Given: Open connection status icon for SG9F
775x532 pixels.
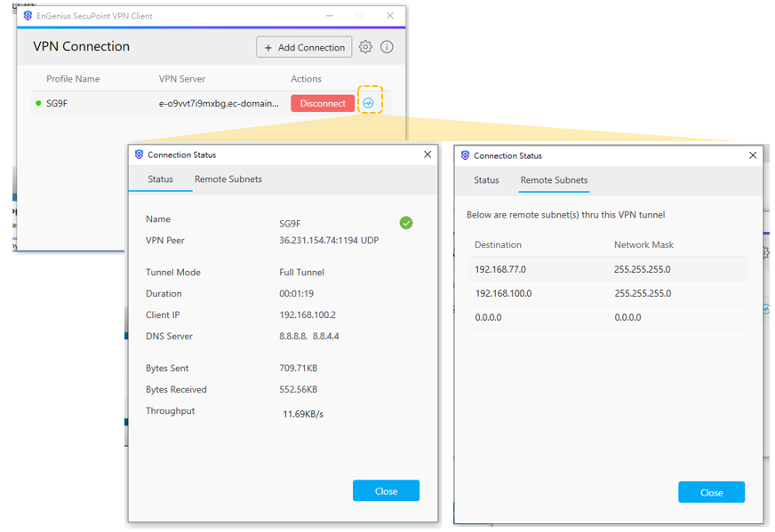Looking at the screenshot, I should [369, 103].
